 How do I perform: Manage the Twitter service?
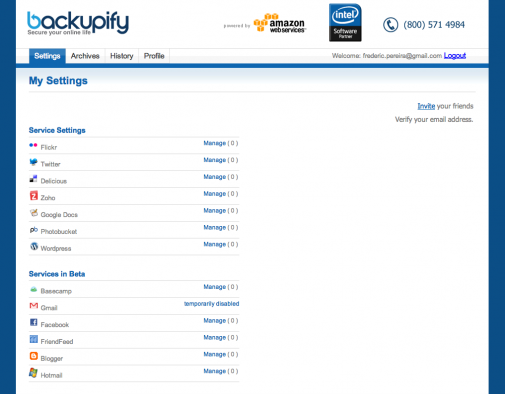(215, 160)
